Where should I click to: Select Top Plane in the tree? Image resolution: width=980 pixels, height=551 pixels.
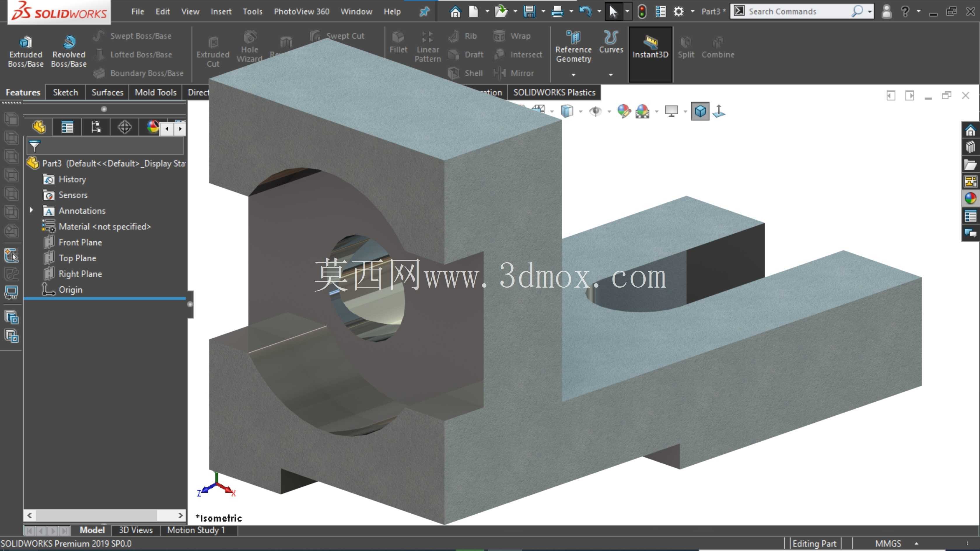pyautogui.click(x=77, y=258)
